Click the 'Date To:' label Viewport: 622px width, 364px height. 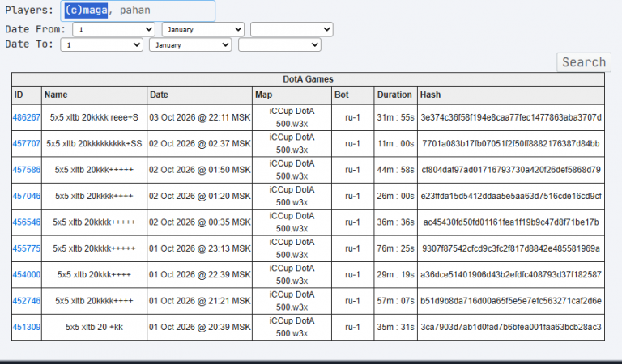(29, 44)
